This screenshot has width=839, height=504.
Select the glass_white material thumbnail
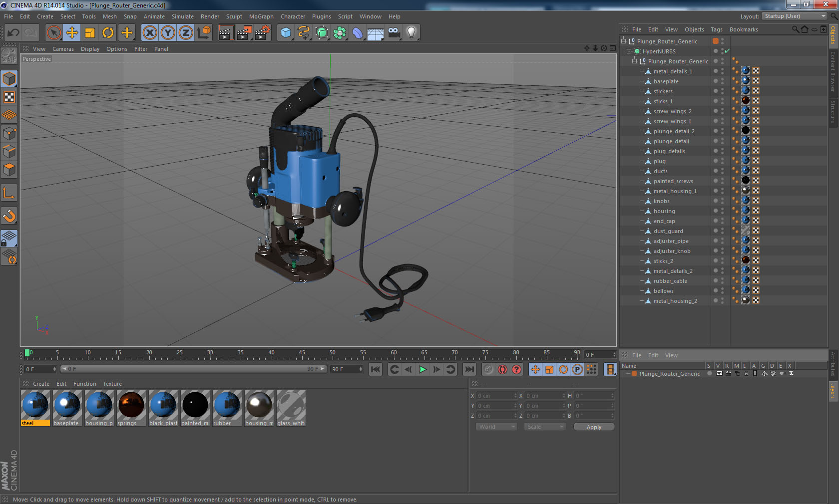pyautogui.click(x=291, y=408)
